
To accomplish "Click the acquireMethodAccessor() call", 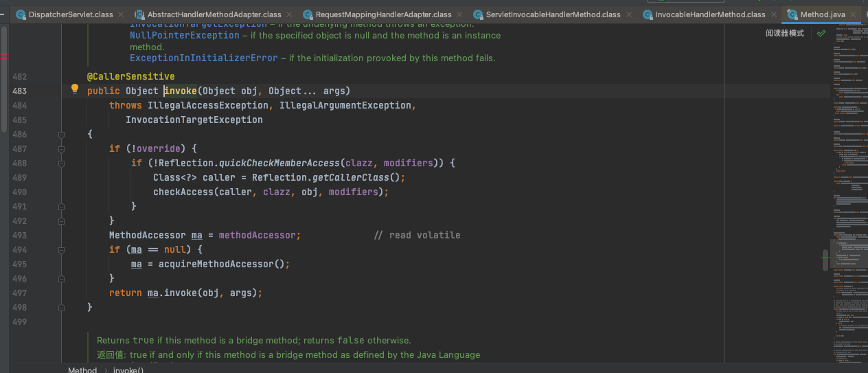I will coord(225,264).
